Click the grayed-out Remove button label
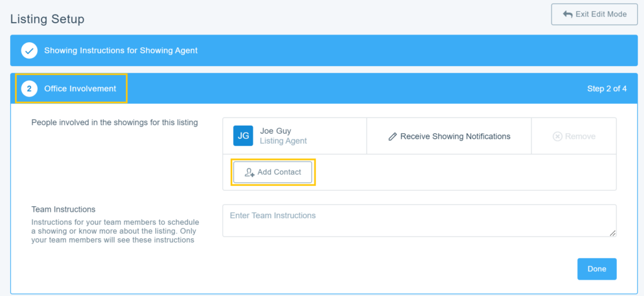The height and width of the screenshot is (296, 644). coord(580,136)
